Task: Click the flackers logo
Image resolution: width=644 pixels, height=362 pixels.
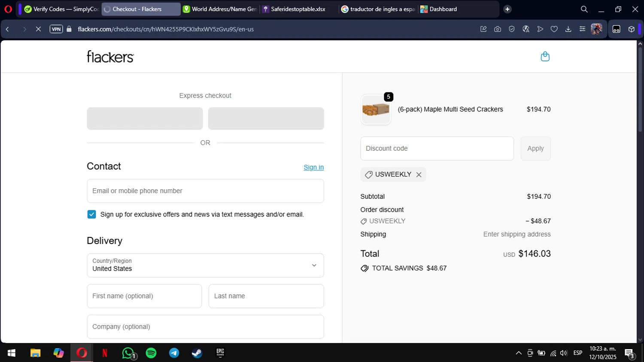Action: tap(110, 57)
